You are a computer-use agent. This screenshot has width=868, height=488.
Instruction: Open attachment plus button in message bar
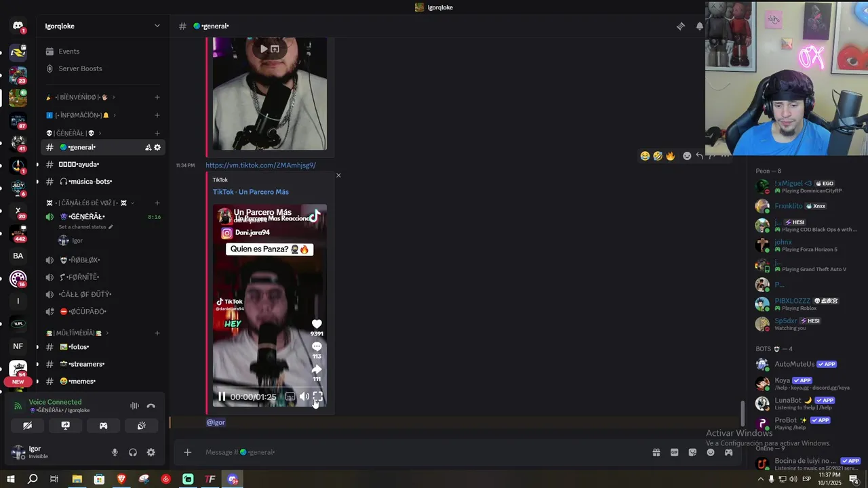[x=188, y=453]
